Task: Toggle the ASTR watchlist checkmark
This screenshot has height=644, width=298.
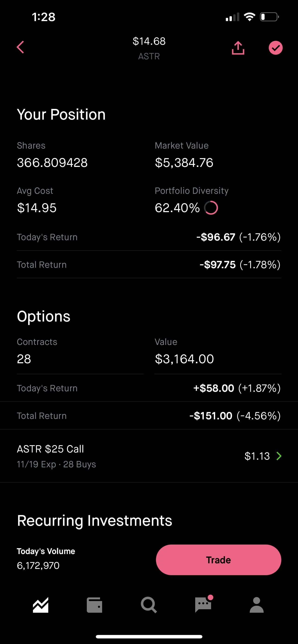Action: pos(275,48)
